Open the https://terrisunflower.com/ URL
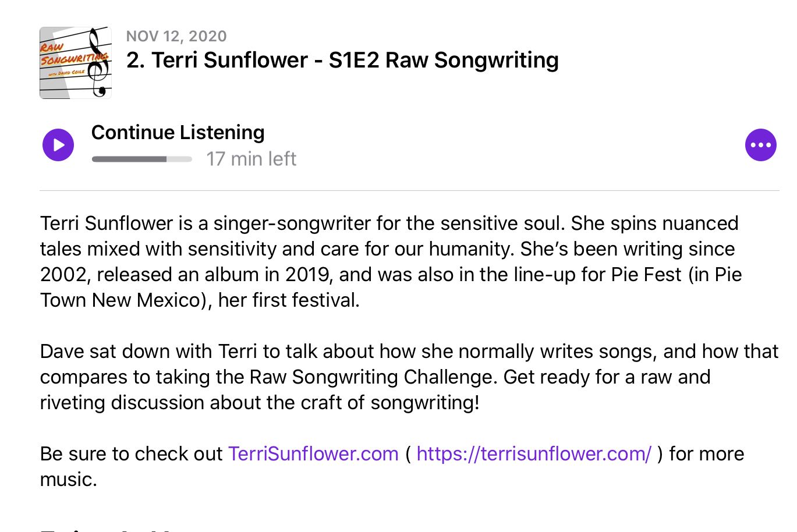This screenshot has height=532, width=797. coord(534,454)
